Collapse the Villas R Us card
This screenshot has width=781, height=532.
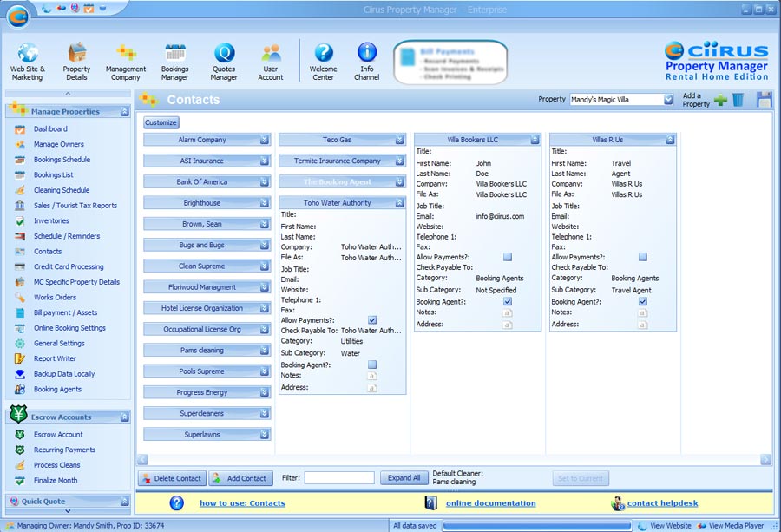point(671,140)
